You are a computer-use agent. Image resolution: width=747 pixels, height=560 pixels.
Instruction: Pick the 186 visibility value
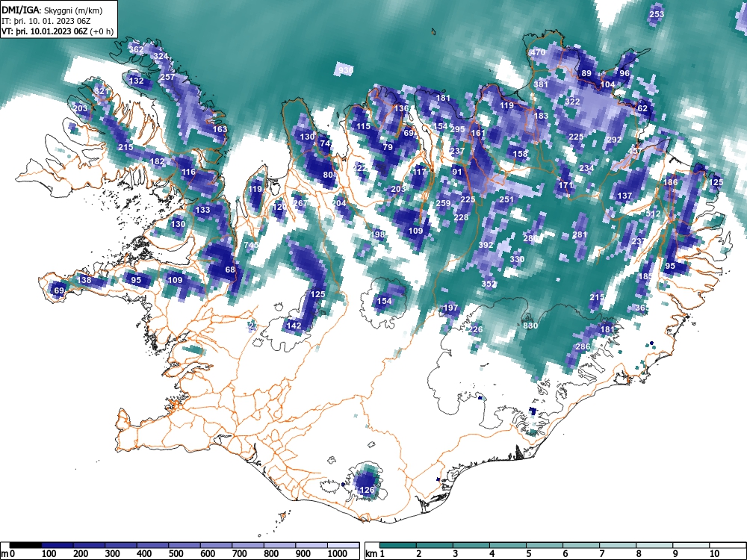[x=670, y=182]
